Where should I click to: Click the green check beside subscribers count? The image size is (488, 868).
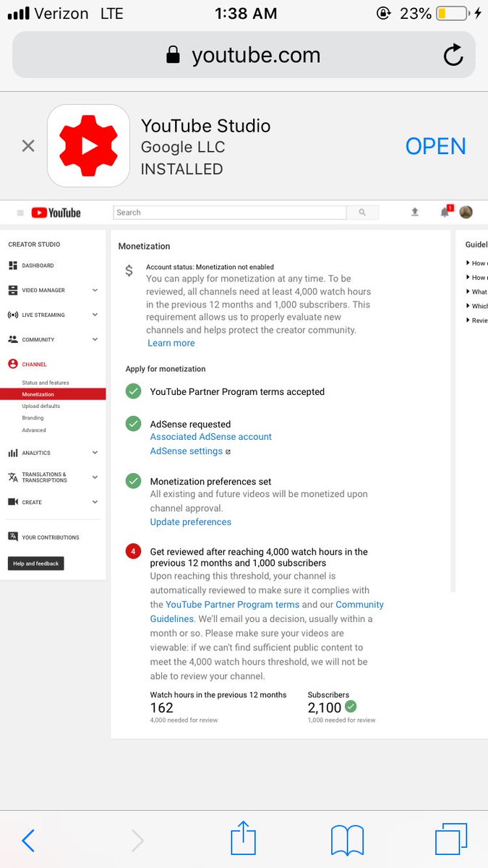351,706
